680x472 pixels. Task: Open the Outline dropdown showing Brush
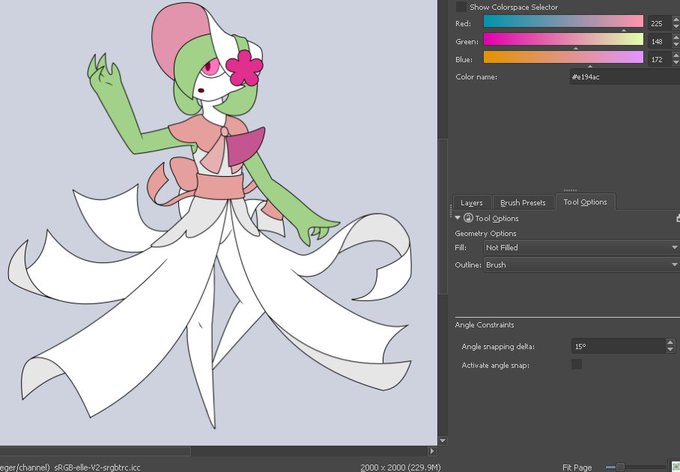(581, 265)
